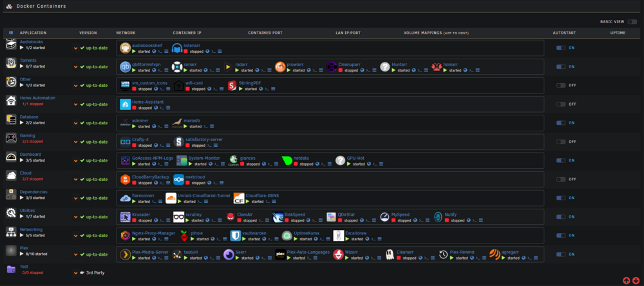Viewport: 644px width, 286px height.
Task: Click the scrutiny glasses icon
Action: point(178,217)
